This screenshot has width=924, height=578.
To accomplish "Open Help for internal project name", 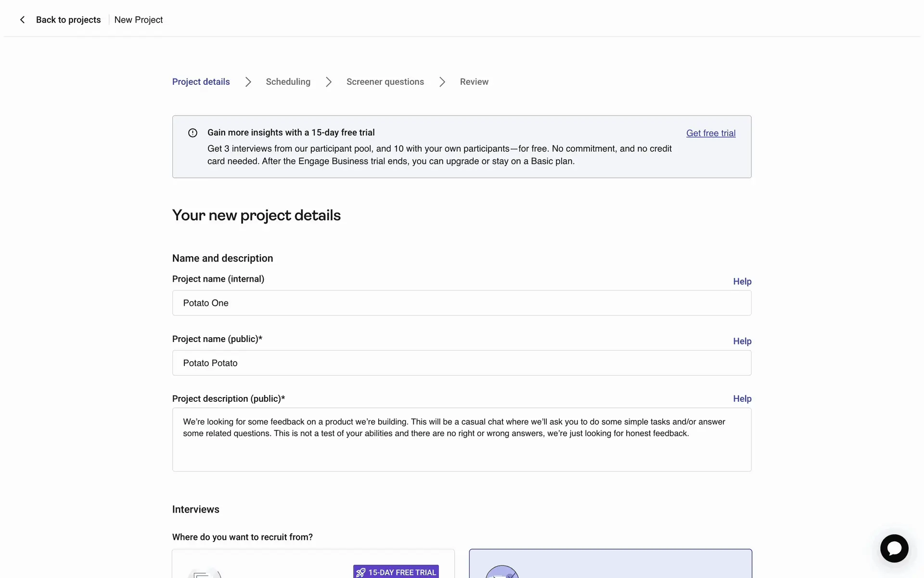I will click(742, 281).
